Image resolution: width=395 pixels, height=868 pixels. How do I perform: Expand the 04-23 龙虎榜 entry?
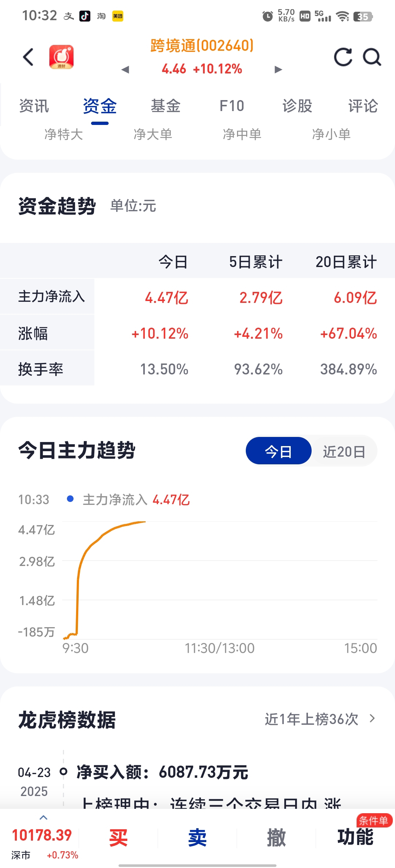tap(162, 772)
